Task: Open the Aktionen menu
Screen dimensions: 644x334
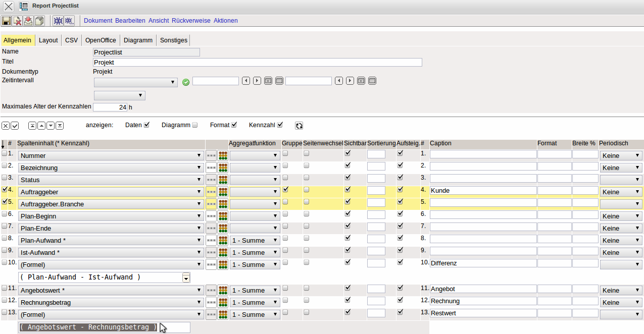Action: [225, 21]
